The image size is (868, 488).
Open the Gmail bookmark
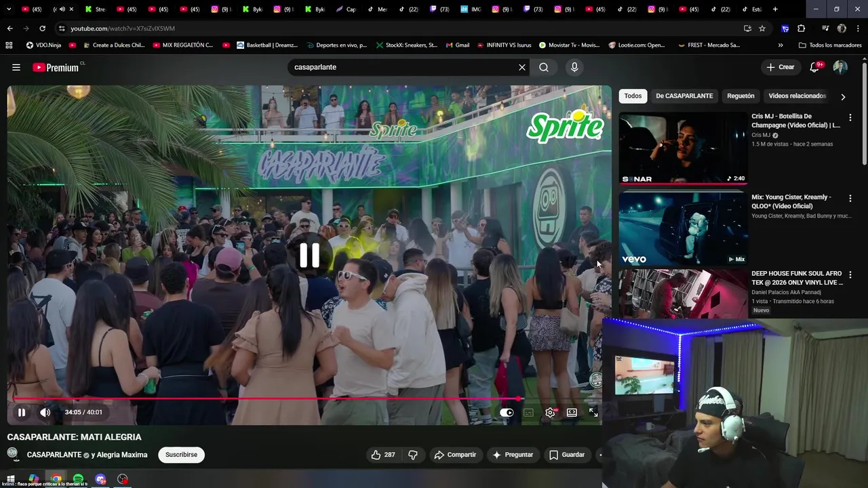(x=457, y=45)
